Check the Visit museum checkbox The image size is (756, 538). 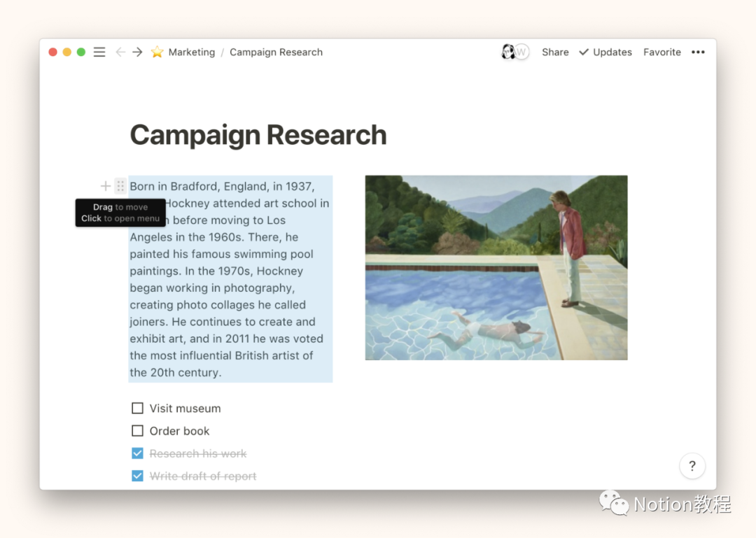coord(137,408)
